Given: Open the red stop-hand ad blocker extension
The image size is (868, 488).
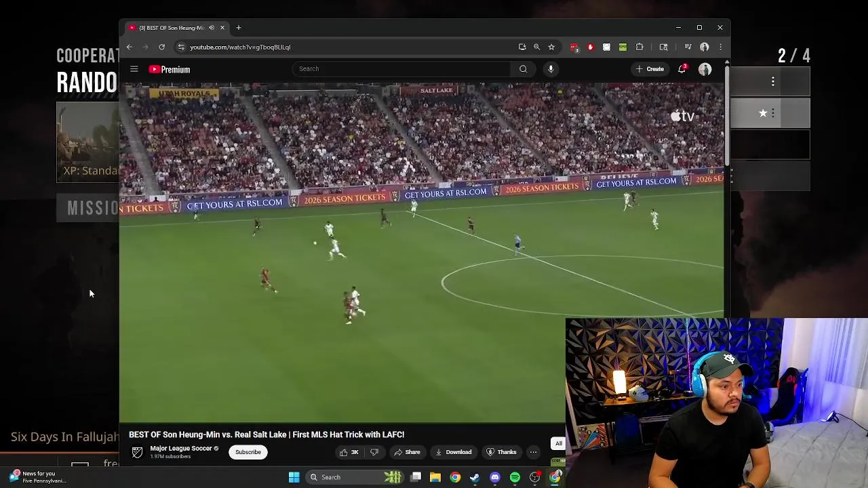Looking at the screenshot, I should 590,47.
